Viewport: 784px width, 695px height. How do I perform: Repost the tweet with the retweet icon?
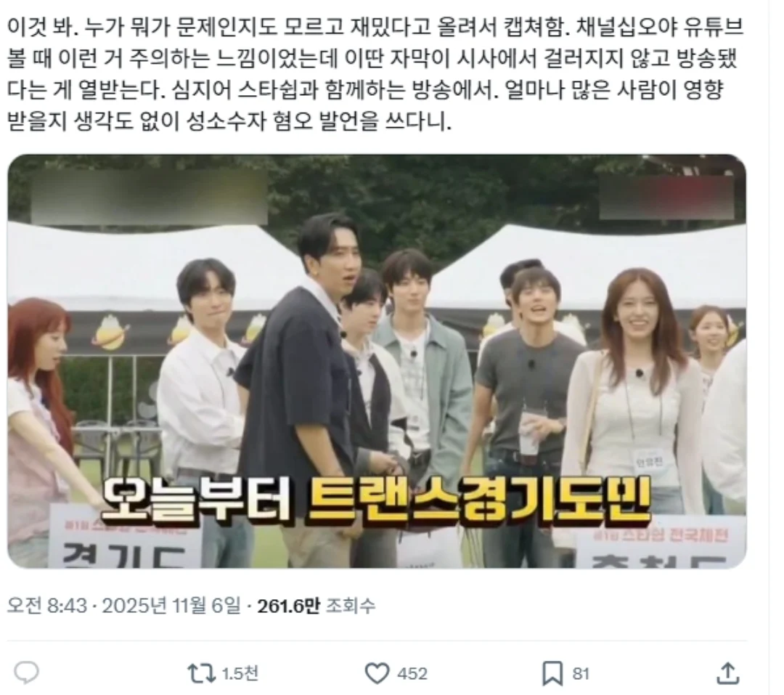click(201, 673)
